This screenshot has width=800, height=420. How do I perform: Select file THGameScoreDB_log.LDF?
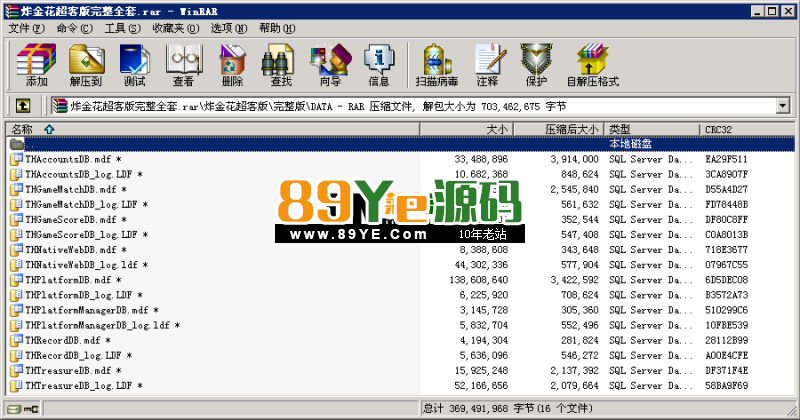click(87, 235)
